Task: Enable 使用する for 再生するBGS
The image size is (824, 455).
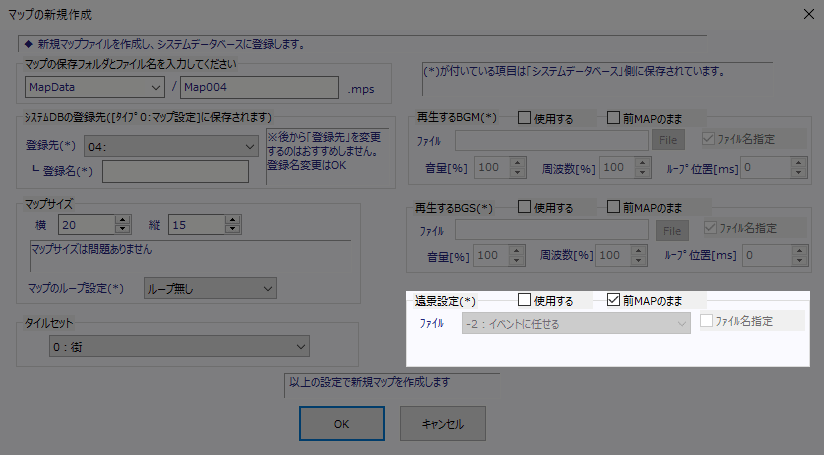Action: (x=524, y=207)
